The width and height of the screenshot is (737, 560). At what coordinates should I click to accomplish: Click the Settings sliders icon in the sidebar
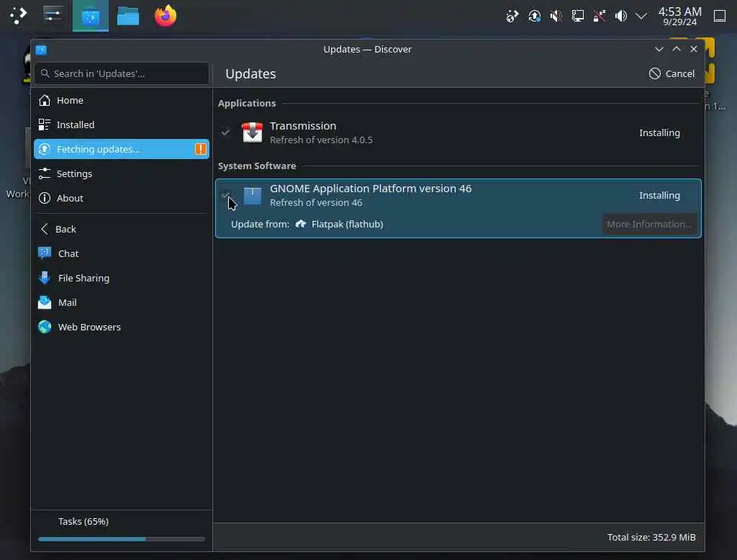(45, 173)
